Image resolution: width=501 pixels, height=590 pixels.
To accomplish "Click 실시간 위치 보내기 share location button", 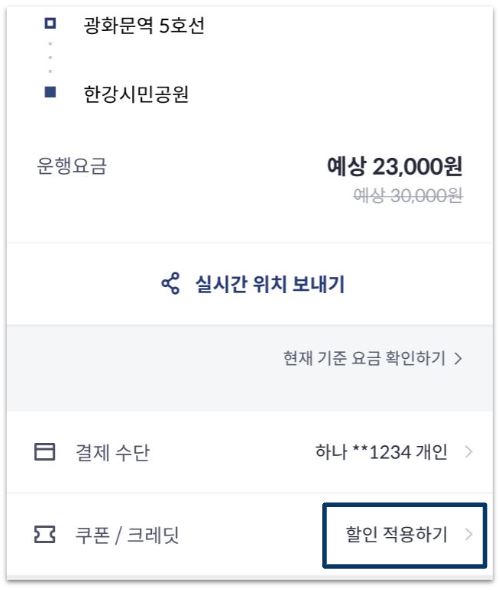I will pyautogui.click(x=252, y=284).
